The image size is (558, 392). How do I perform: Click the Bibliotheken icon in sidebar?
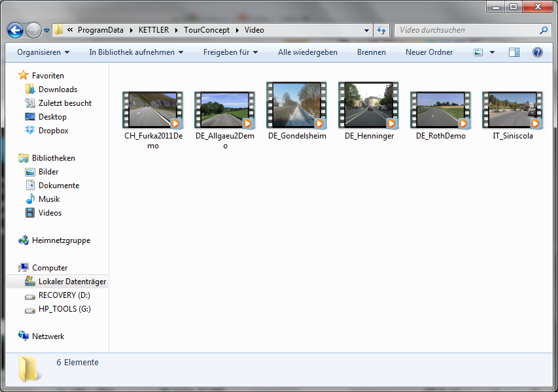click(x=24, y=158)
